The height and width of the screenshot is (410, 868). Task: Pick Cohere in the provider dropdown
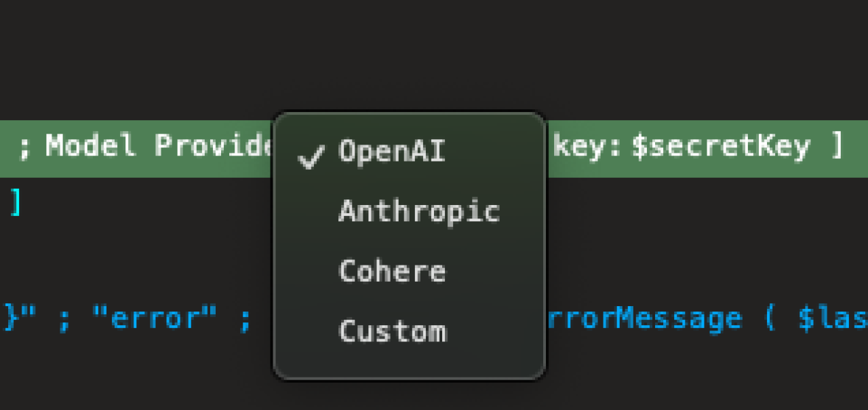[392, 271]
